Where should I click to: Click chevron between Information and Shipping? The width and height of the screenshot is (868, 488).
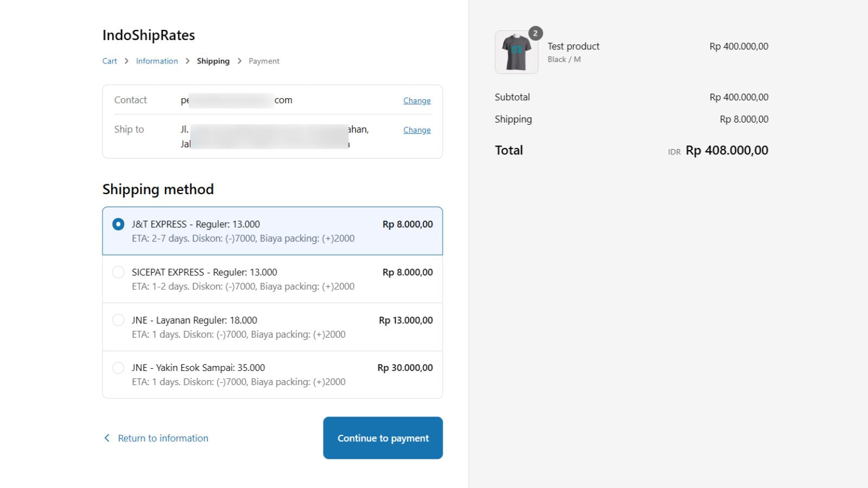click(188, 61)
